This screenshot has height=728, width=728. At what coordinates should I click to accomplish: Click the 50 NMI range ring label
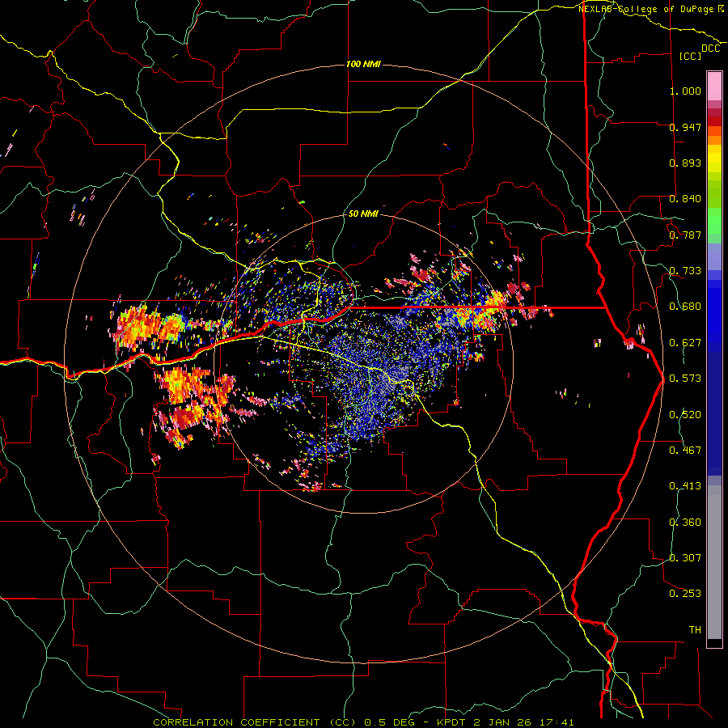point(363,214)
